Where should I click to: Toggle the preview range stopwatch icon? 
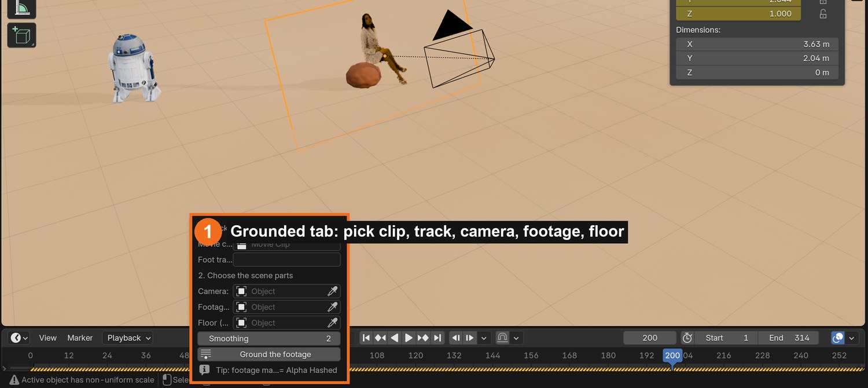pyautogui.click(x=687, y=338)
